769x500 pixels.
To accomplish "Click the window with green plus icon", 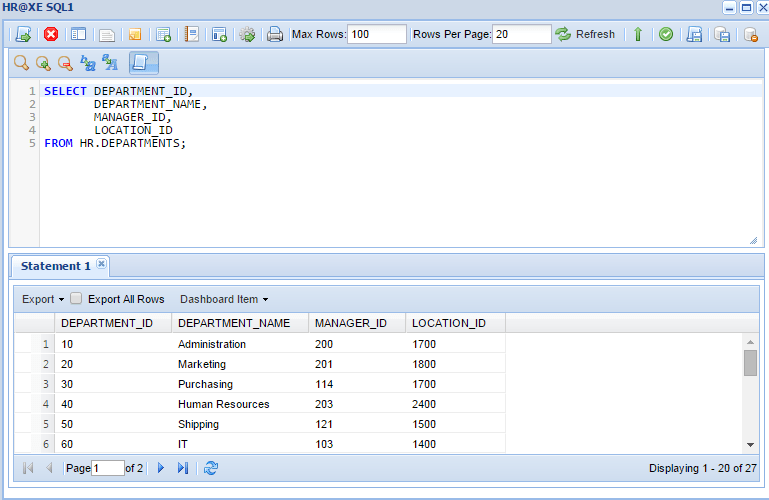I will [219, 34].
